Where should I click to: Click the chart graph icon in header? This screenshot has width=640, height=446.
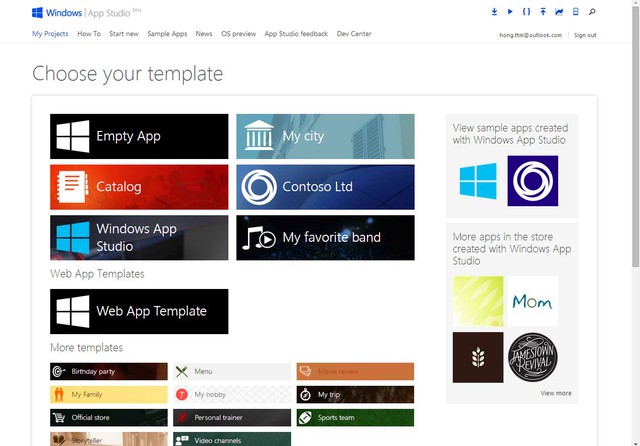(x=559, y=12)
